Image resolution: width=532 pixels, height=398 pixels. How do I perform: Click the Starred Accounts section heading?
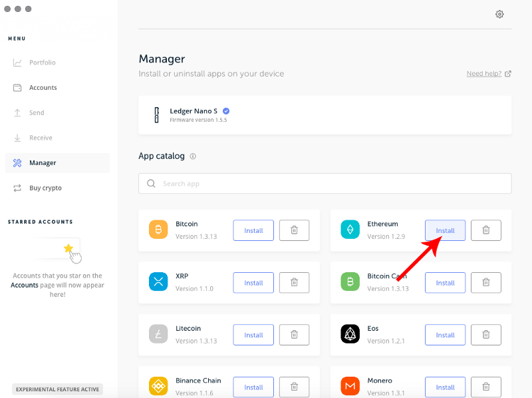point(41,222)
